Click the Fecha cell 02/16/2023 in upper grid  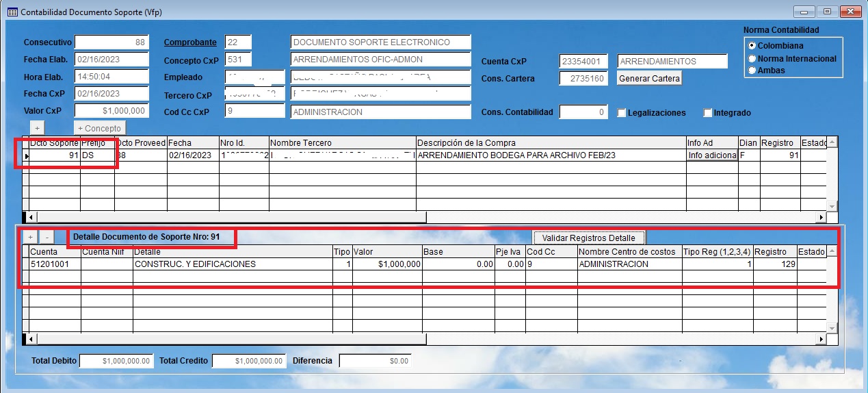(x=193, y=155)
